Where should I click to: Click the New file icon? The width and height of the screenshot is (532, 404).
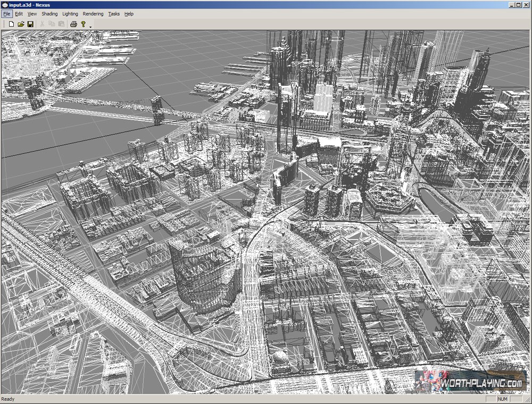pos(11,24)
